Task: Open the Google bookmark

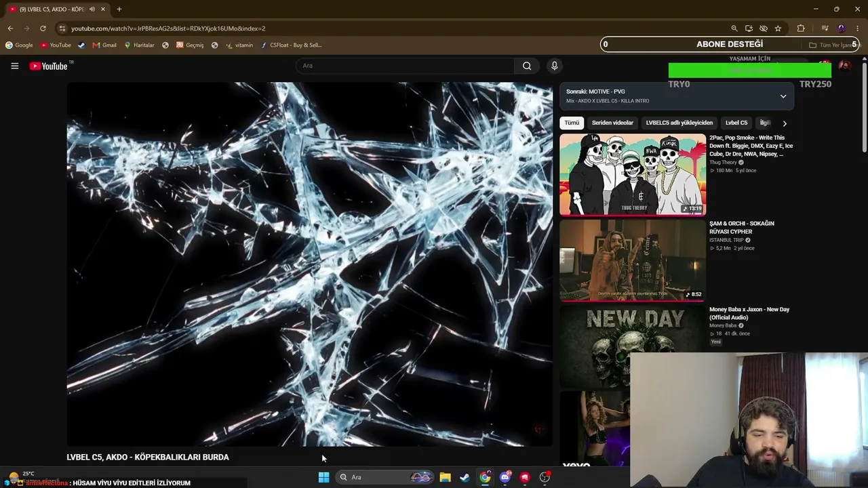Action: 19,45
